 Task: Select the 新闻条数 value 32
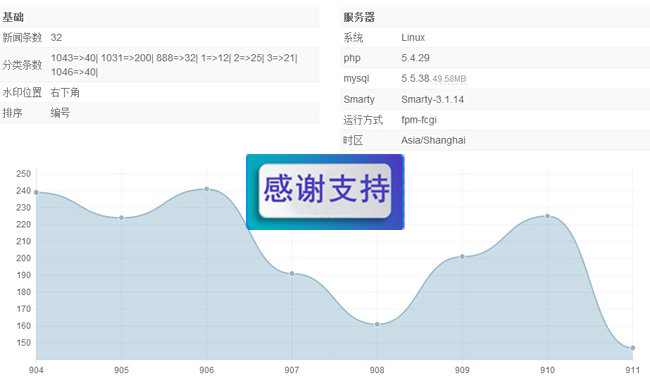(56, 38)
